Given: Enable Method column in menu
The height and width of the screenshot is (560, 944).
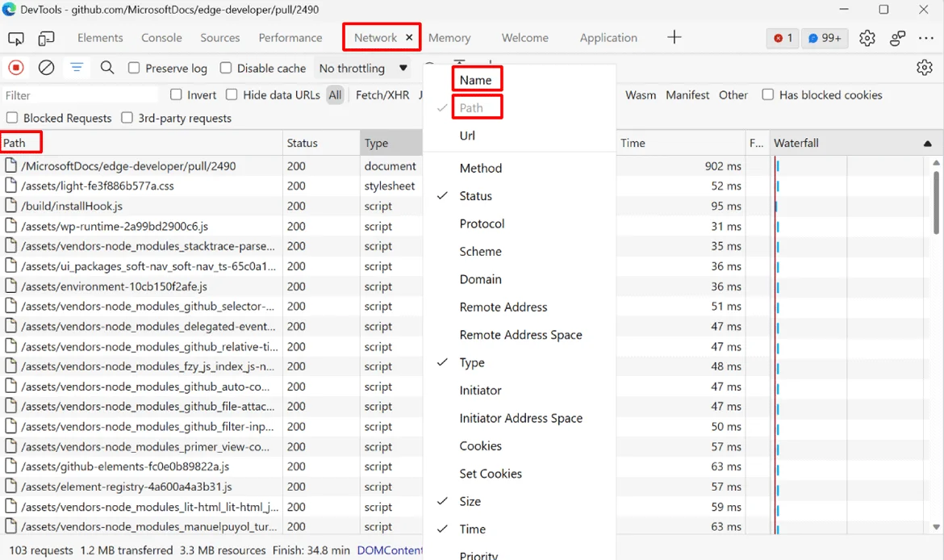Looking at the screenshot, I should coord(480,168).
